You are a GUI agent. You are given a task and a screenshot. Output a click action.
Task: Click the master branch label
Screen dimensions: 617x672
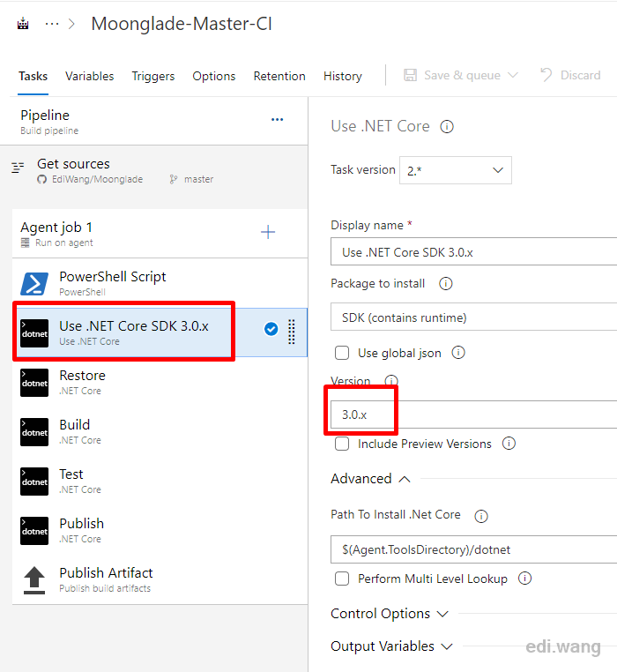(199, 179)
